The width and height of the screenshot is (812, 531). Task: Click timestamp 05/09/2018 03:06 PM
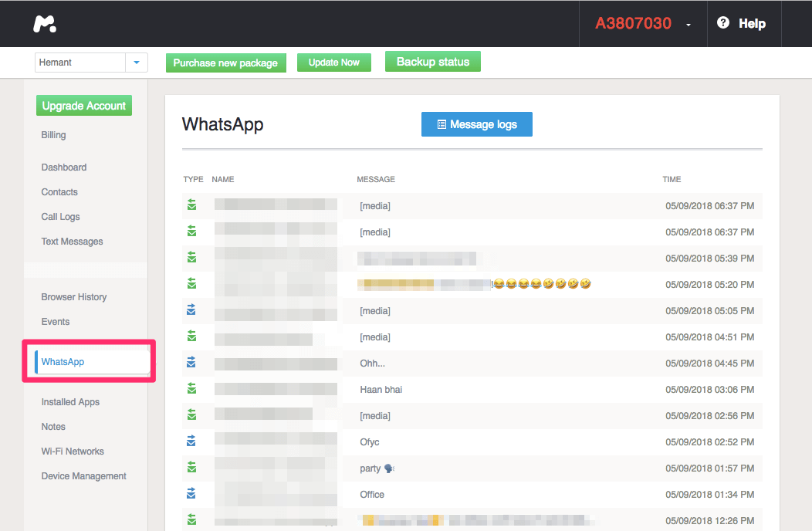(x=710, y=390)
